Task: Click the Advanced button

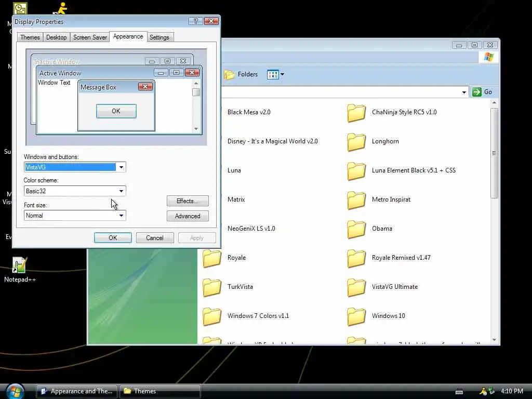Action: [x=188, y=216]
